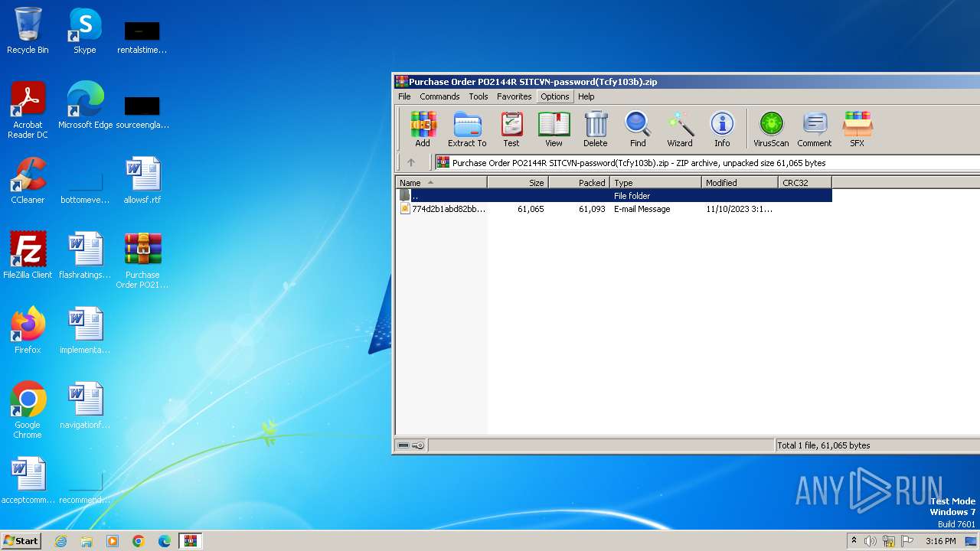
Task: Go up one folder level arrow
Action: 411,162
